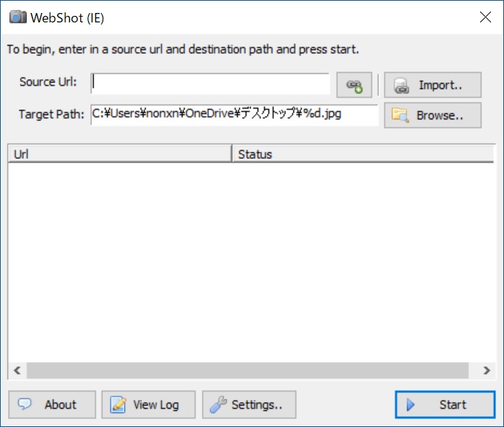Click the View Log notepad icon

pyautogui.click(x=118, y=405)
